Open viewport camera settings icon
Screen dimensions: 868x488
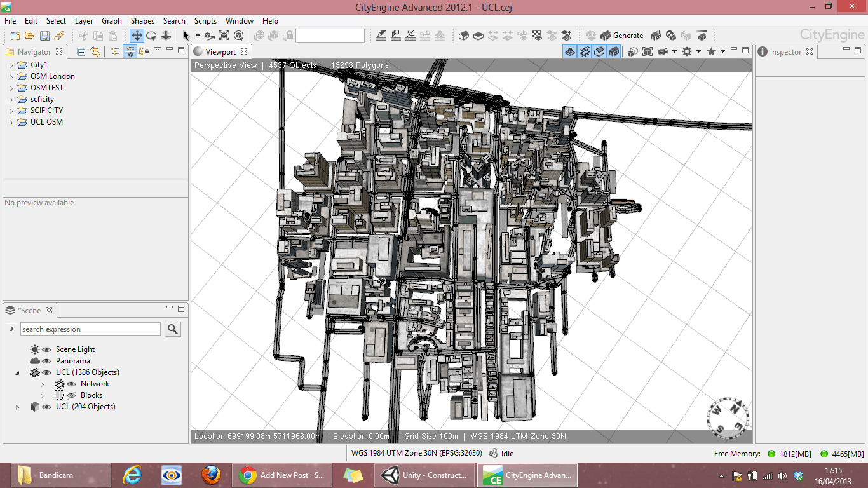pyautogui.click(x=663, y=51)
